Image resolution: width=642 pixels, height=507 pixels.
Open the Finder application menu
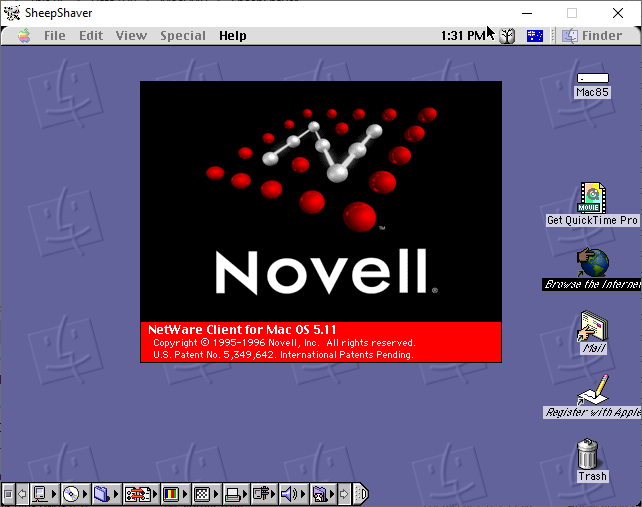point(592,36)
